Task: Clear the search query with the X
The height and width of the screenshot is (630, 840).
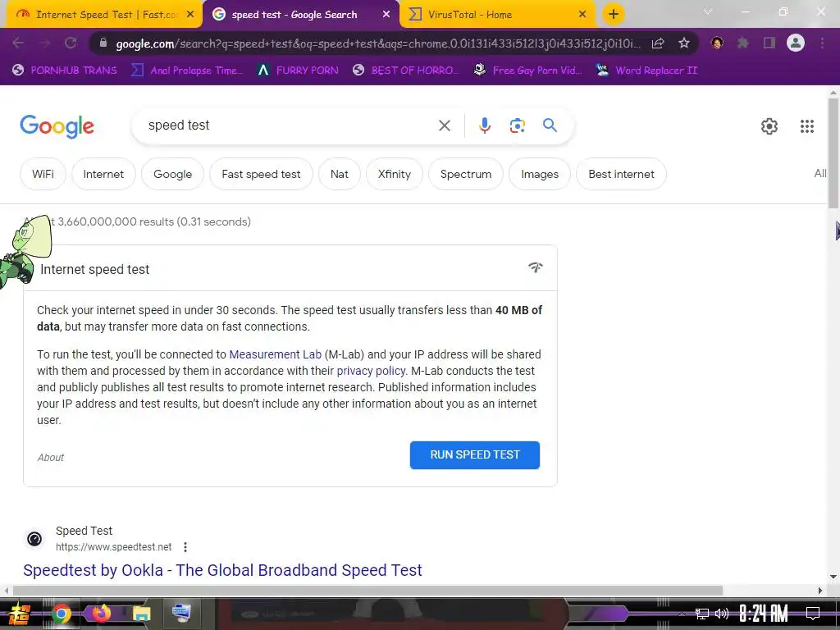Action: click(444, 126)
